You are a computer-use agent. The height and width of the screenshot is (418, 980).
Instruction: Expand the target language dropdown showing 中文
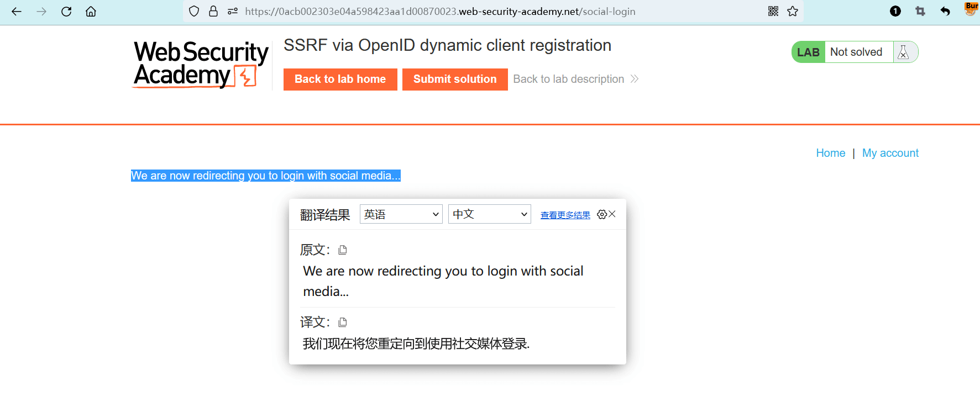tap(489, 214)
